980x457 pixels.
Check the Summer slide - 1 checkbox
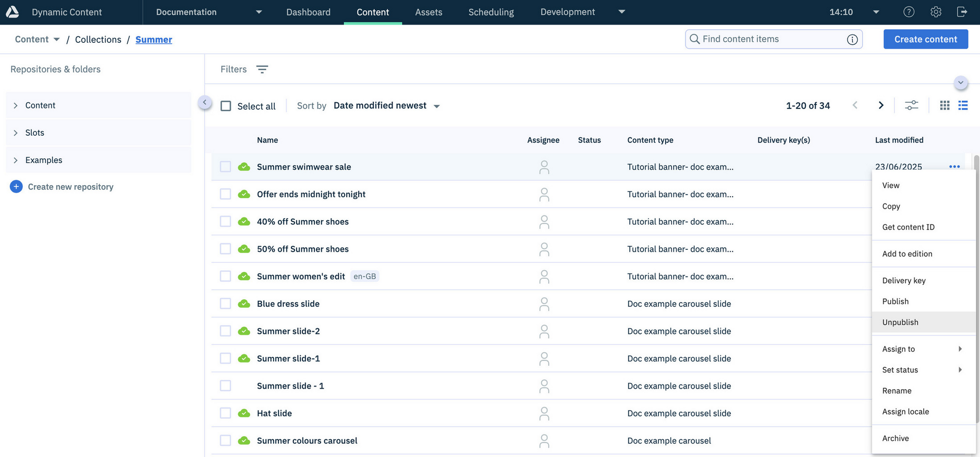[225, 386]
